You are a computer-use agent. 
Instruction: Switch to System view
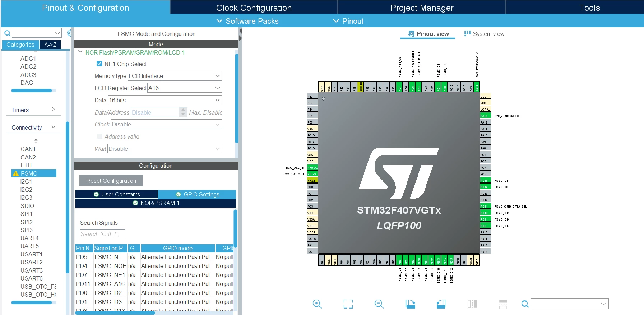(x=484, y=34)
